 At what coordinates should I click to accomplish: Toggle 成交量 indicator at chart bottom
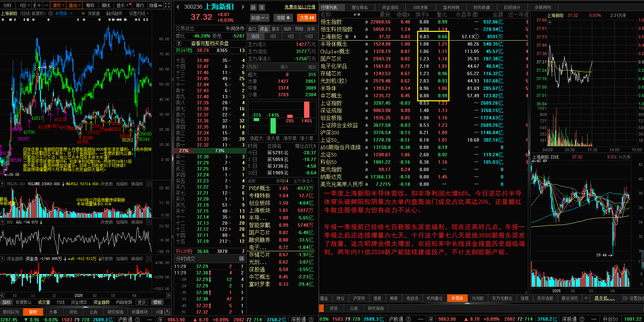tap(44, 302)
